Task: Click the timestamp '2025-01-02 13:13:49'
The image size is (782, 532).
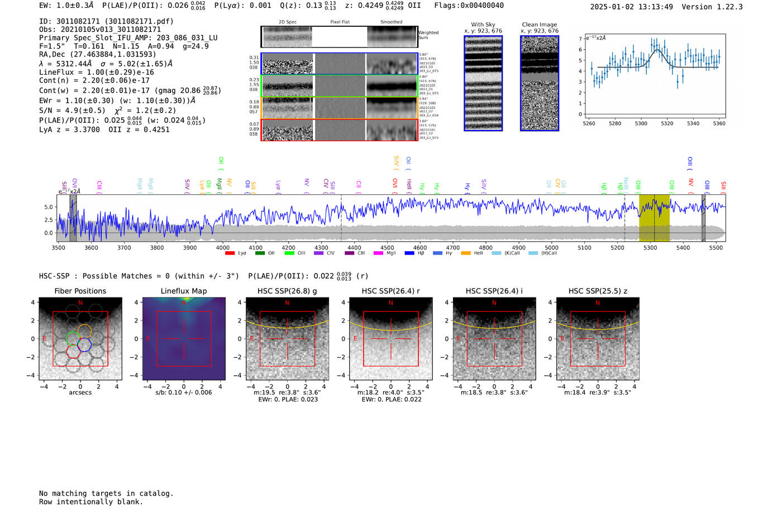Action: click(x=632, y=7)
